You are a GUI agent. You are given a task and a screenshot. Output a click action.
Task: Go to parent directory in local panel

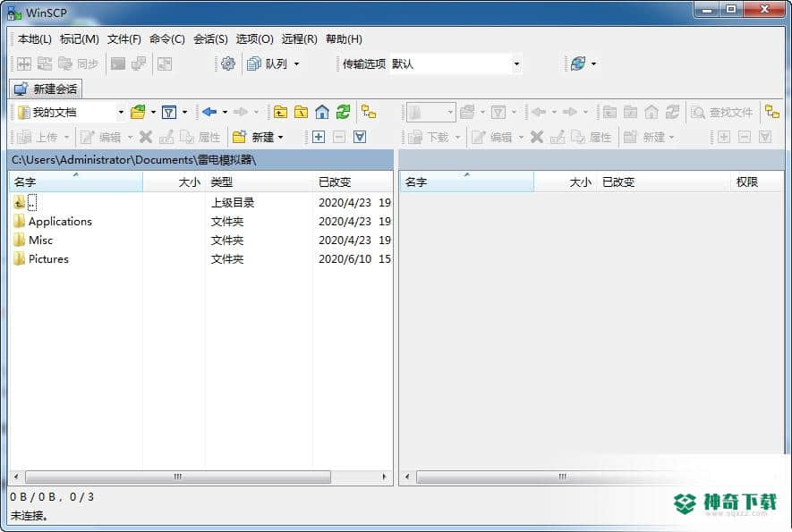pos(280,112)
